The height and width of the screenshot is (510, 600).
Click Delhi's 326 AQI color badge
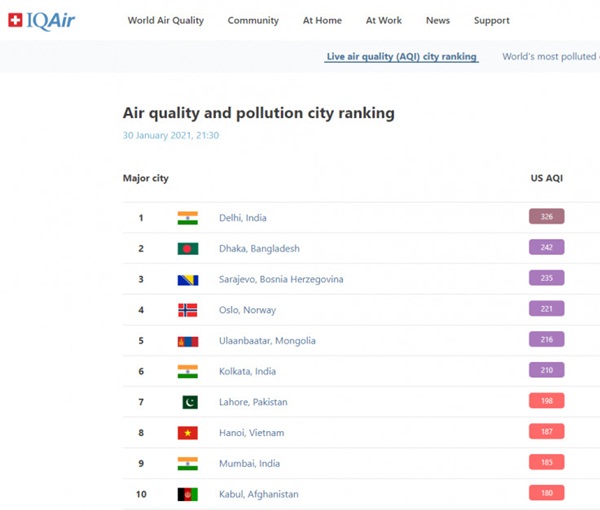pos(546,217)
